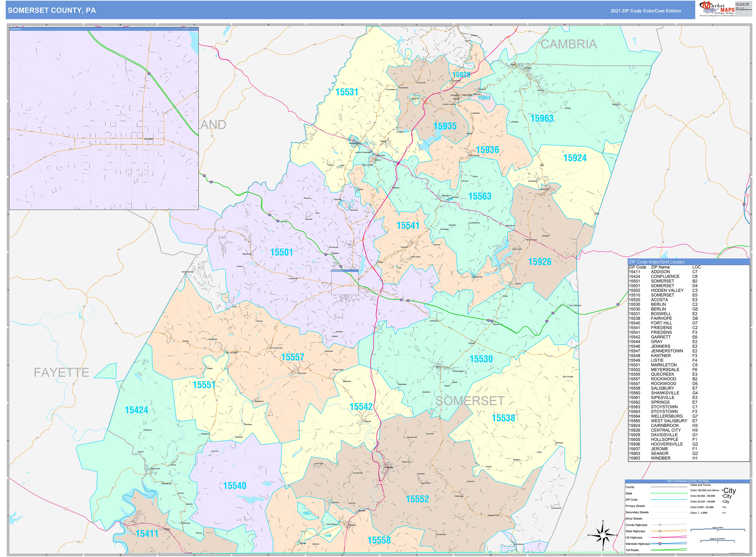This screenshot has height=557, width=756.
Task: Select ZIP label 15926 on the map
Action: (539, 262)
